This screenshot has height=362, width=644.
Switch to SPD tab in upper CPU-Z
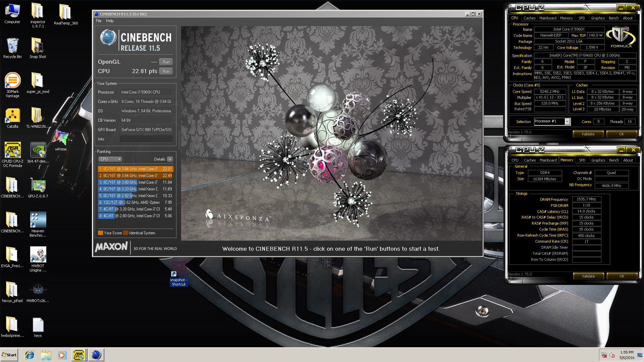click(582, 18)
